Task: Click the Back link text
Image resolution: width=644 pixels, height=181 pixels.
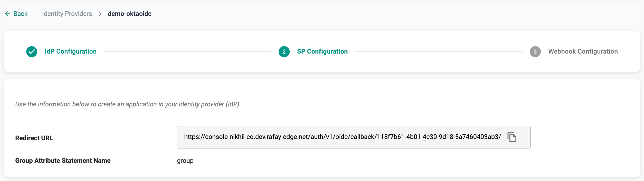Action: click(20, 14)
